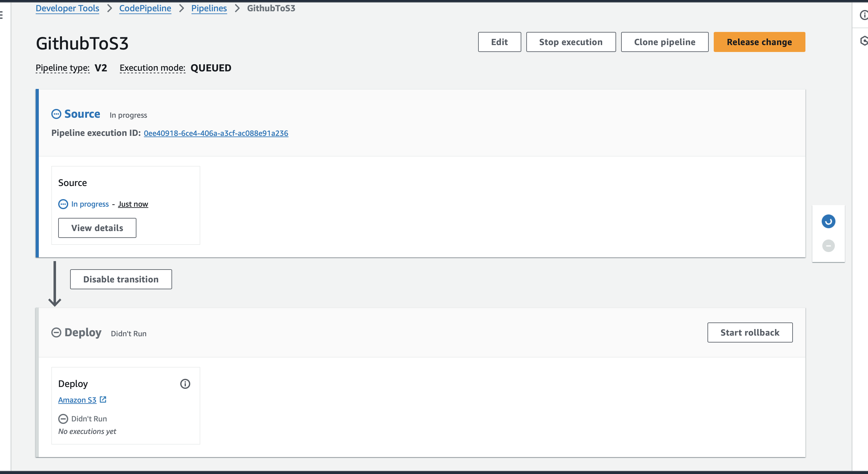Click Disable transition button
Viewport: 868px width, 474px height.
coord(121,280)
